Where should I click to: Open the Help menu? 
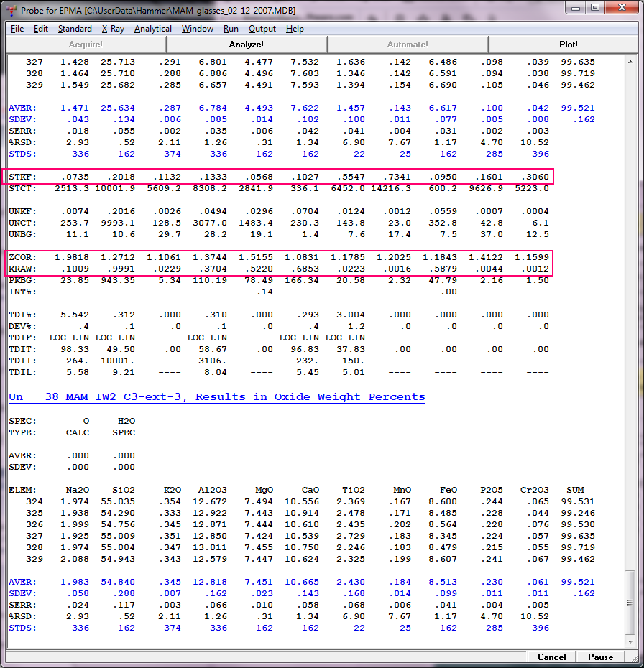coord(295,29)
